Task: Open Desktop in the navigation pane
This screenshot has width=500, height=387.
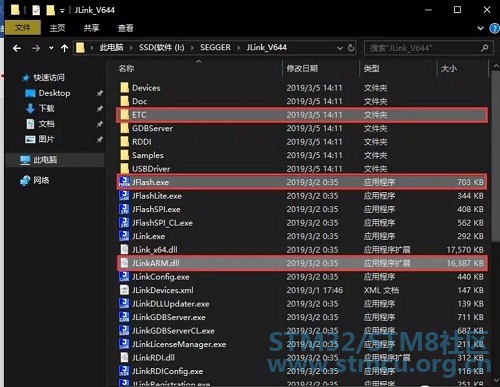Action: [54, 93]
